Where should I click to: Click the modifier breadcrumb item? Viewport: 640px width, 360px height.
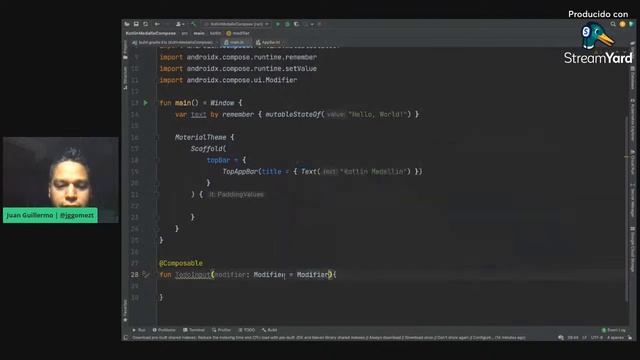click(238, 33)
